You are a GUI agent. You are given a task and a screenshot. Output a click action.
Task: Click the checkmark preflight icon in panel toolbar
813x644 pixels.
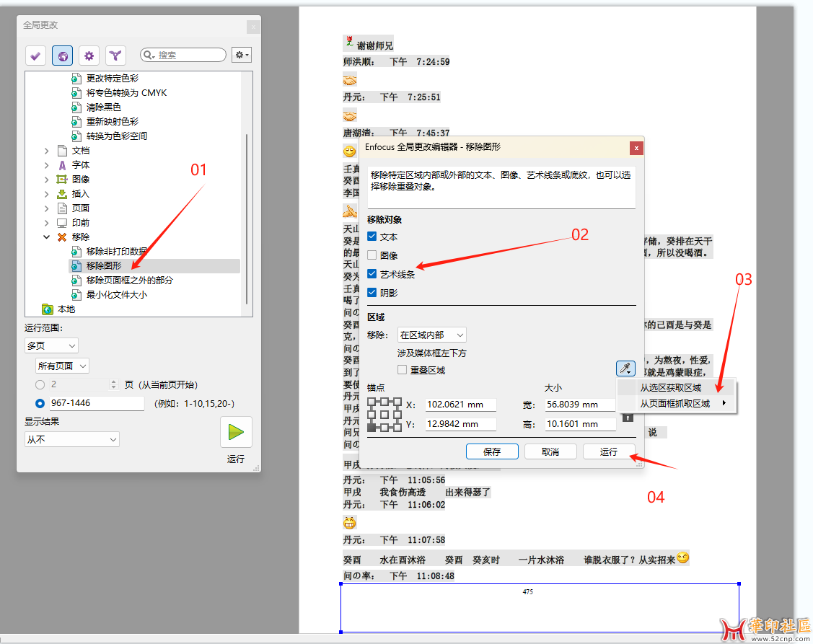(x=35, y=56)
